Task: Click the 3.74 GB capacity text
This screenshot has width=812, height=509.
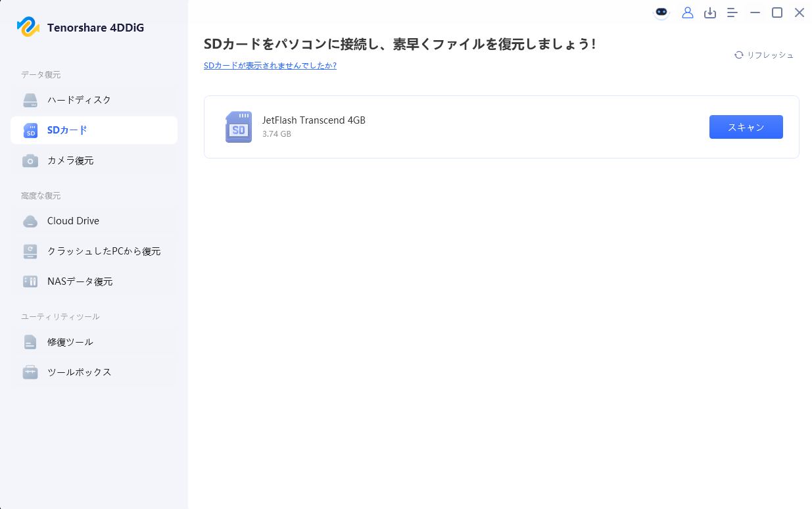Action: (x=277, y=134)
